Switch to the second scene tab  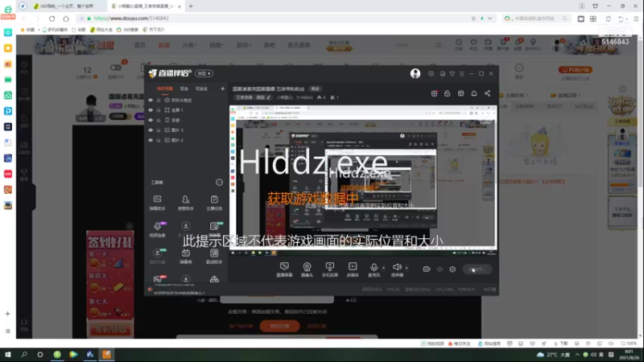point(184,88)
